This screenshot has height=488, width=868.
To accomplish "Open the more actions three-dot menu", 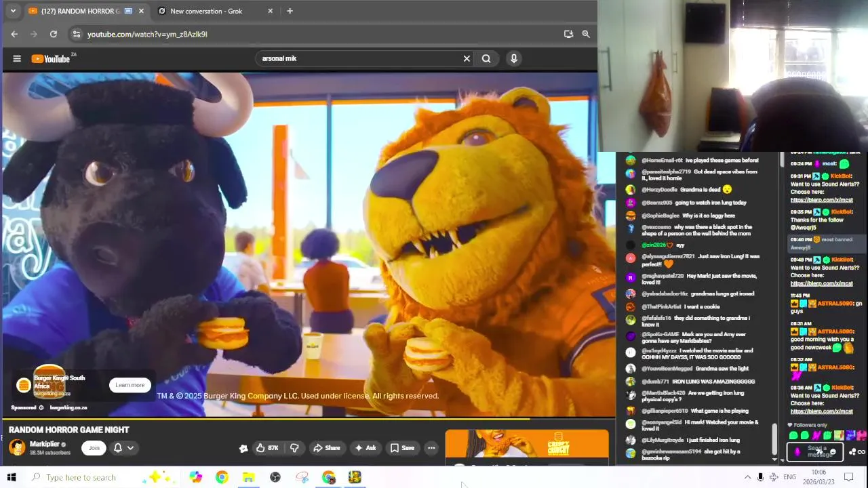I will pyautogui.click(x=431, y=447).
